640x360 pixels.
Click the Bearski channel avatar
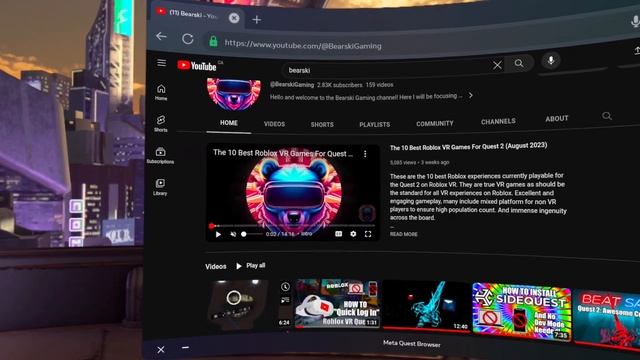pos(233,94)
